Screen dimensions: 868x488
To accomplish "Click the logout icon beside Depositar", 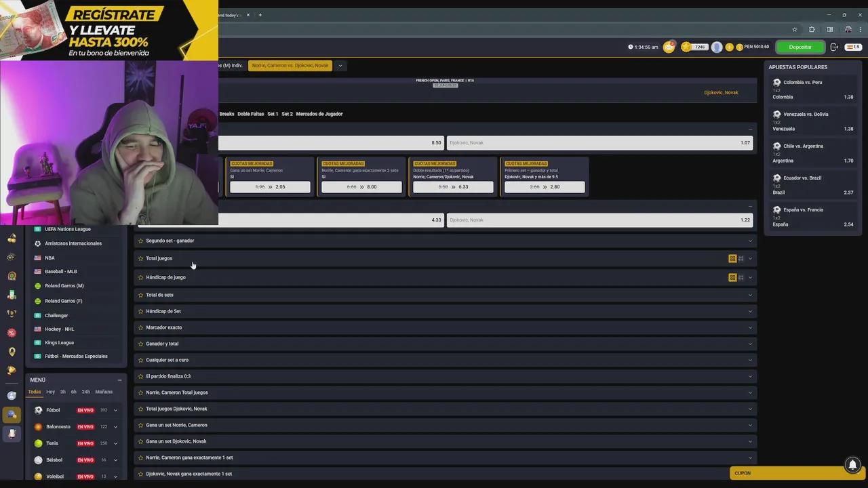I will click(x=834, y=47).
